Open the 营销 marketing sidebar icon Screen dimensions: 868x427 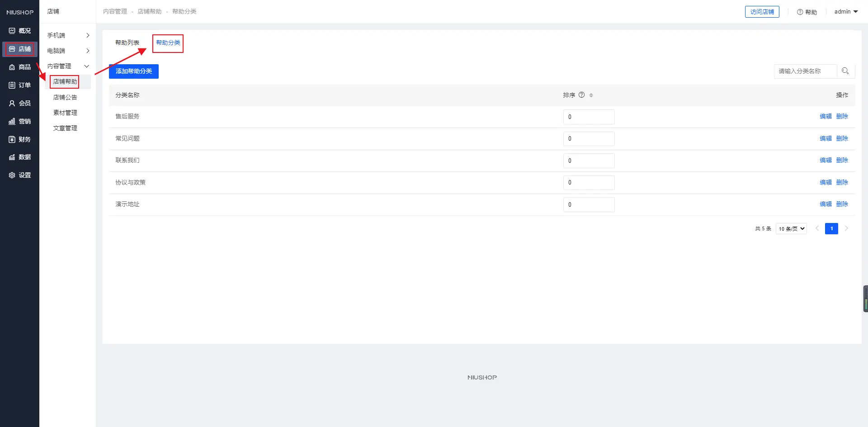tap(12, 121)
